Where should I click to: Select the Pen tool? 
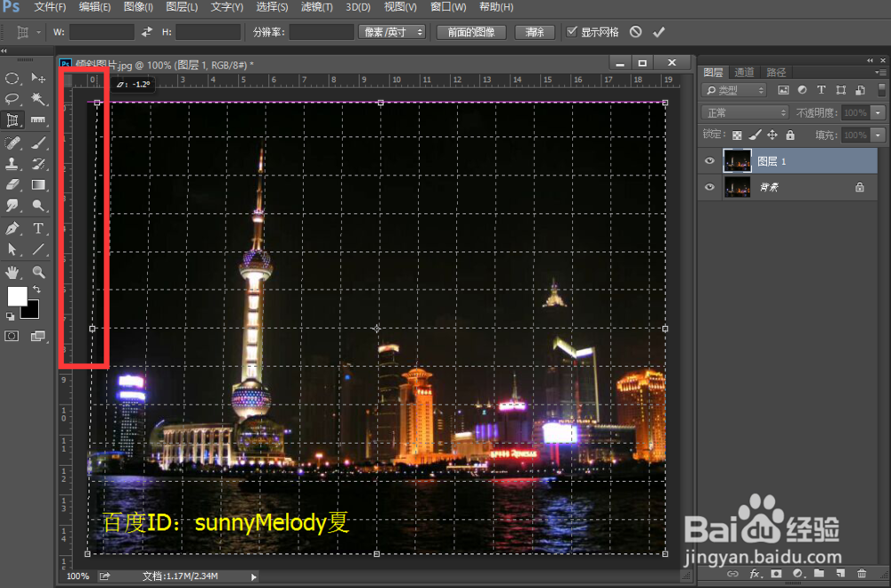point(12,228)
